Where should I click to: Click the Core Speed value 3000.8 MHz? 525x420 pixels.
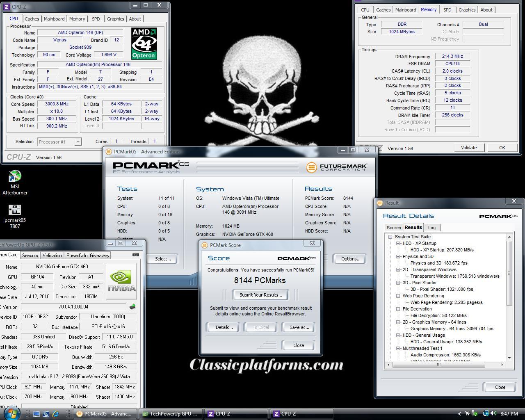[57, 104]
